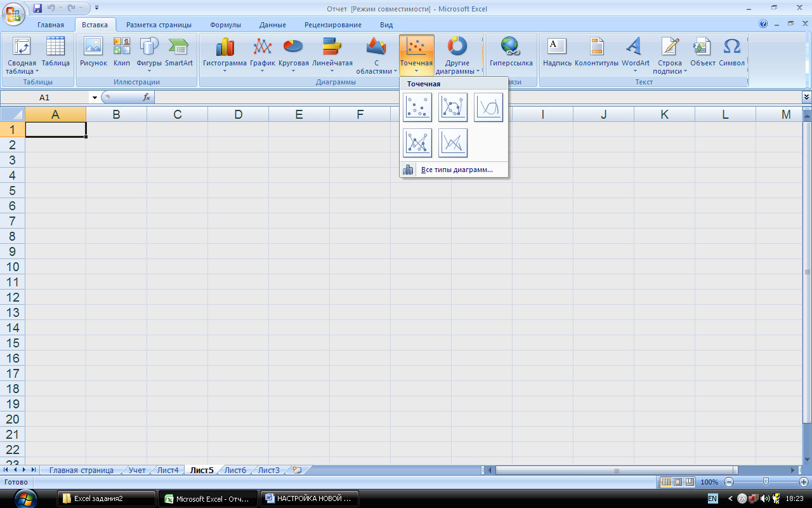Select column D header
Viewport: 812px width, 508px height.
pos(238,114)
